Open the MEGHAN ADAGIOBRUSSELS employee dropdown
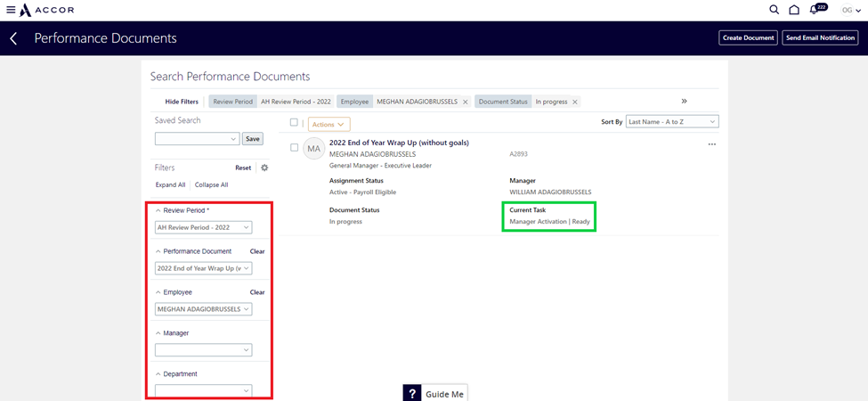This screenshot has height=401, width=868. tap(204, 309)
